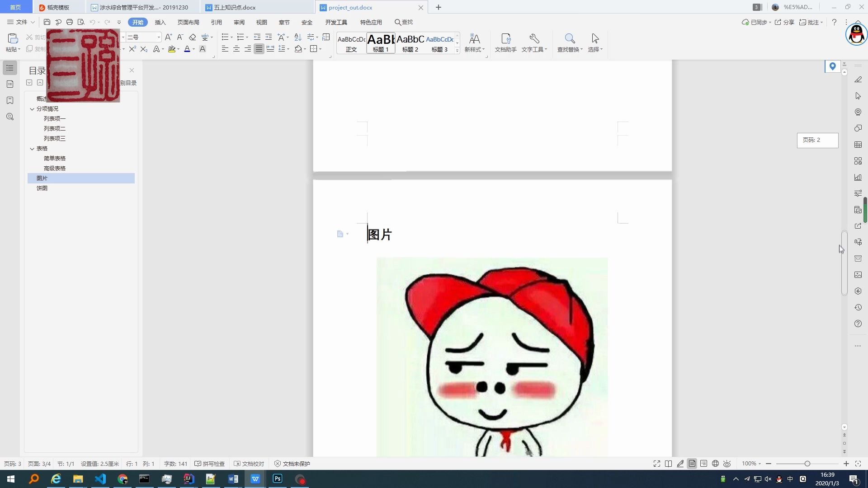Go to 饼图 in the outline
The image size is (868, 488).
point(42,188)
